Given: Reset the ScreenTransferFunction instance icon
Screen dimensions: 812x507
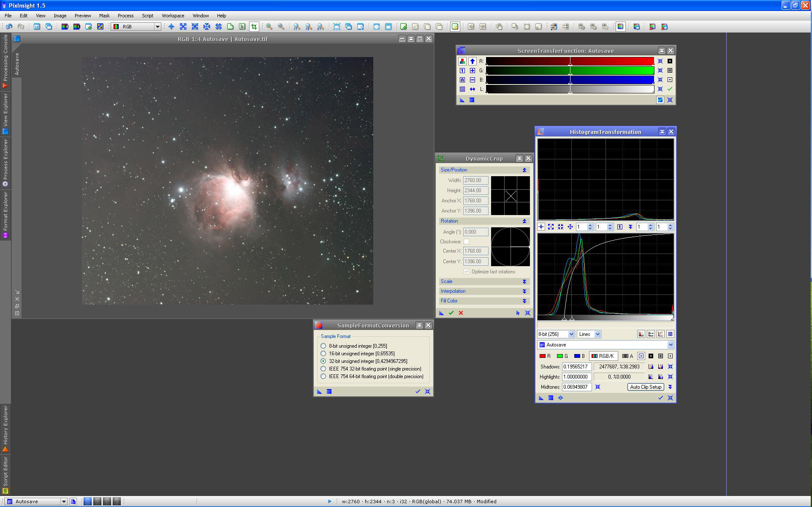Looking at the screenshot, I should click(x=670, y=100).
